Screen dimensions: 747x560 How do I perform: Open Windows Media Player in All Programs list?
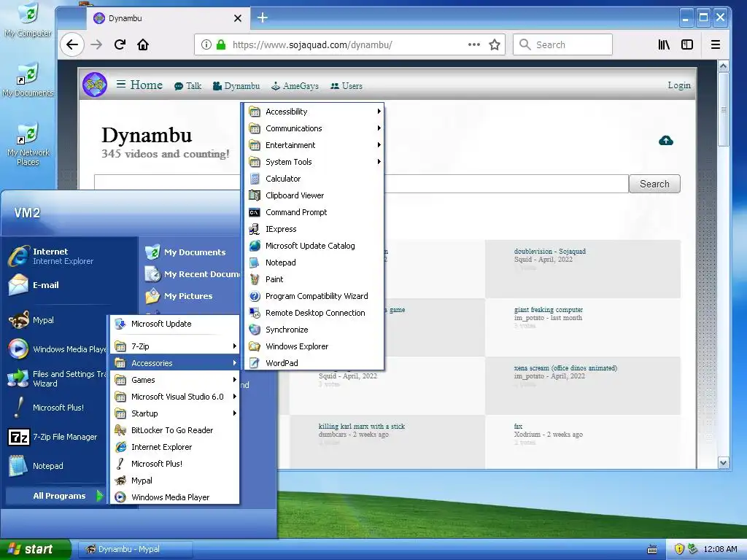click(174, 497)
